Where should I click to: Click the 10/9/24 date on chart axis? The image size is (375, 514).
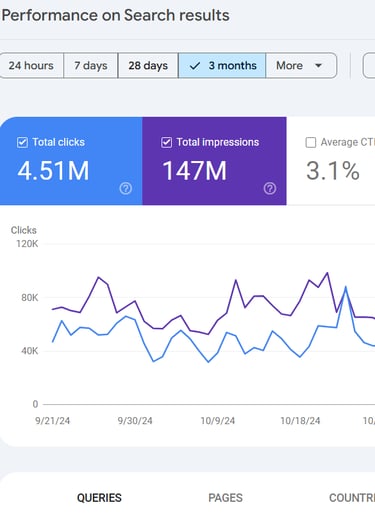tap(218, 421)
